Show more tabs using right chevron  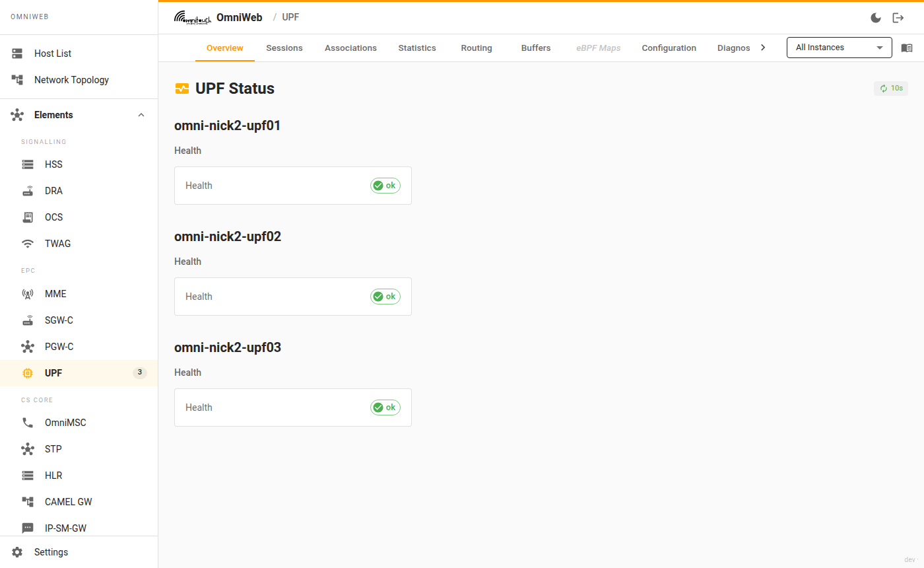click(763, 48)
